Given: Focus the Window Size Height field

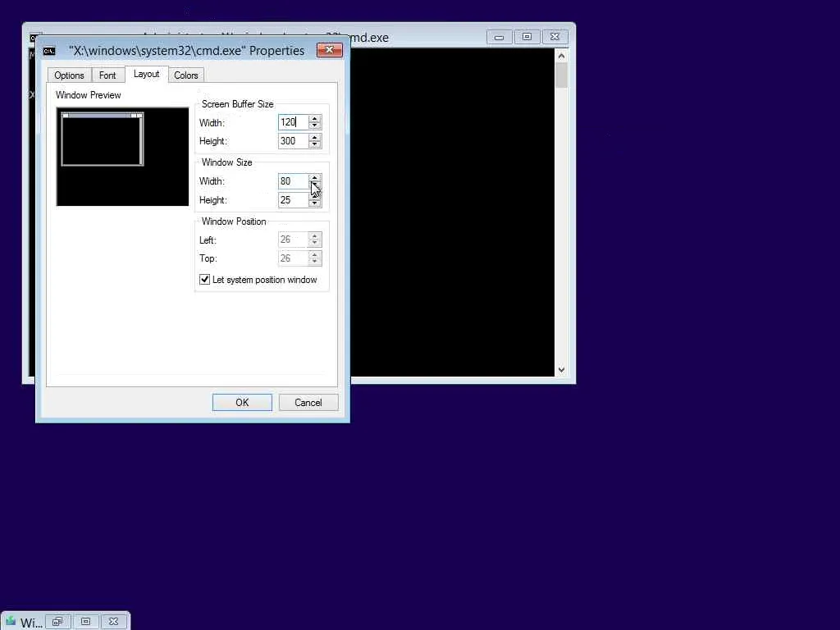Looking at the screenshot, I should tap(293, 200).
